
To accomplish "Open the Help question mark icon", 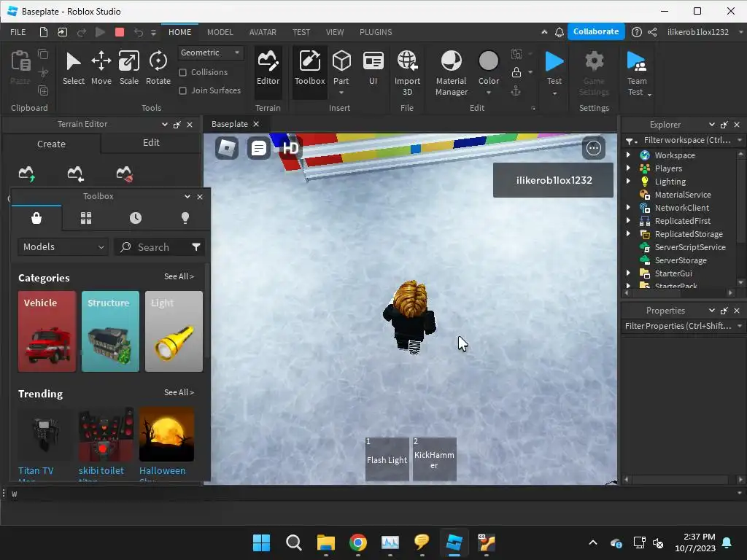I will (x=636, y=32).
